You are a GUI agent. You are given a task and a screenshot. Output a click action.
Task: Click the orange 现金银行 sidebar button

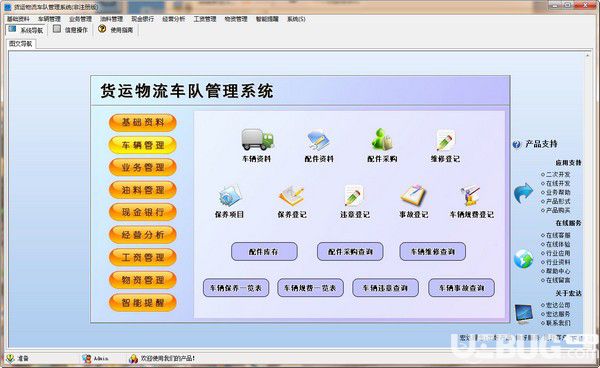143,212
